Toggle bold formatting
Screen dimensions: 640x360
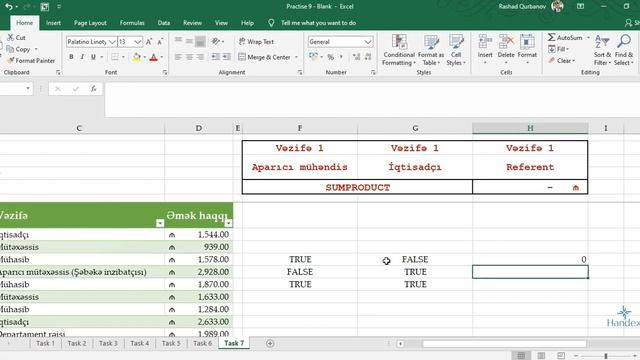[x=71, y=57]
